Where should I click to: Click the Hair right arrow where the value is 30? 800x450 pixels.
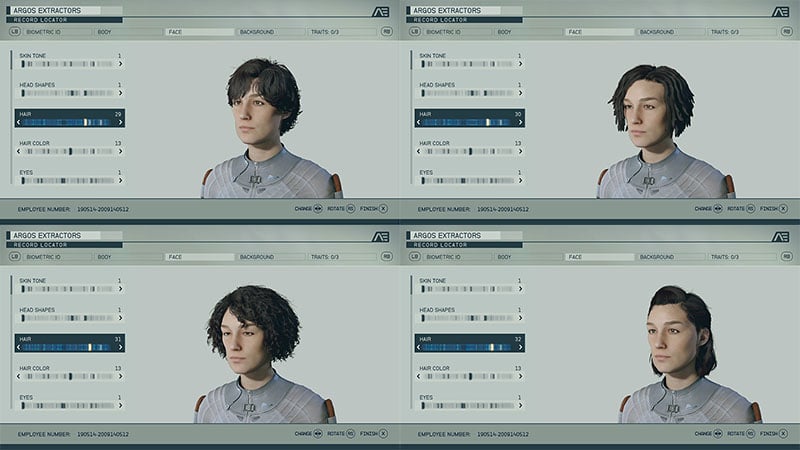coord(520,122)
